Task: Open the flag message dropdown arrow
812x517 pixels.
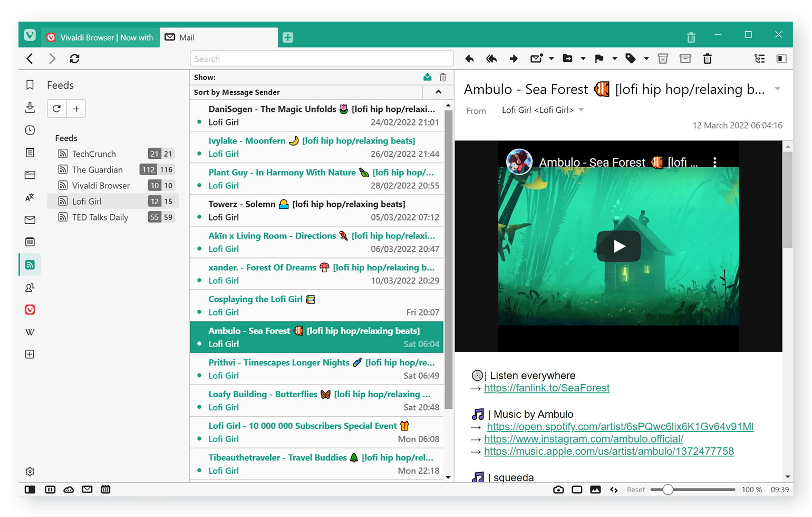Action: 614,59
